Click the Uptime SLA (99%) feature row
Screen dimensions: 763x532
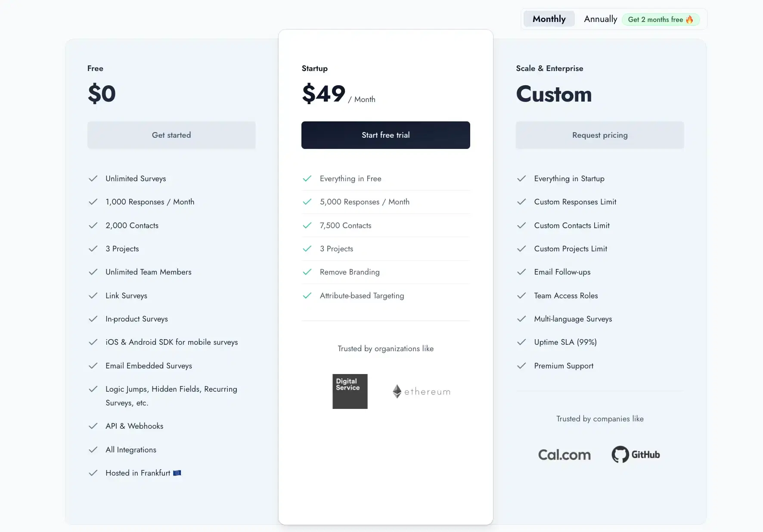tap(565, 342)
